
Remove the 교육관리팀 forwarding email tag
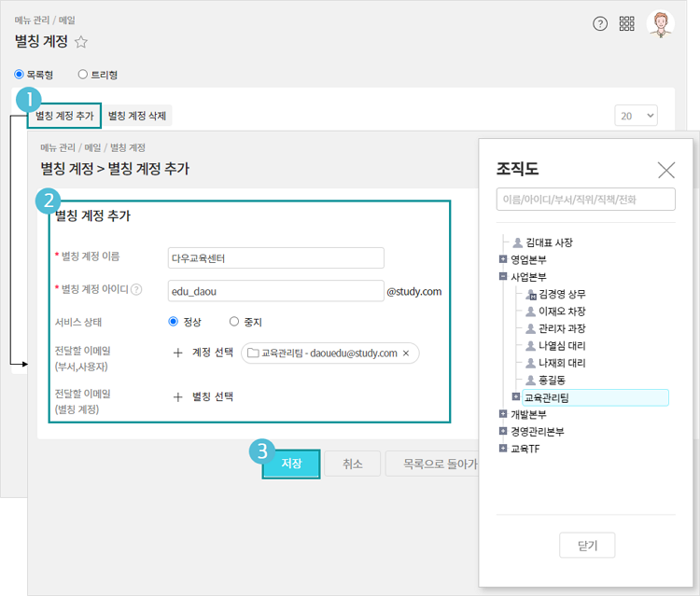click(x=406, y=353)
